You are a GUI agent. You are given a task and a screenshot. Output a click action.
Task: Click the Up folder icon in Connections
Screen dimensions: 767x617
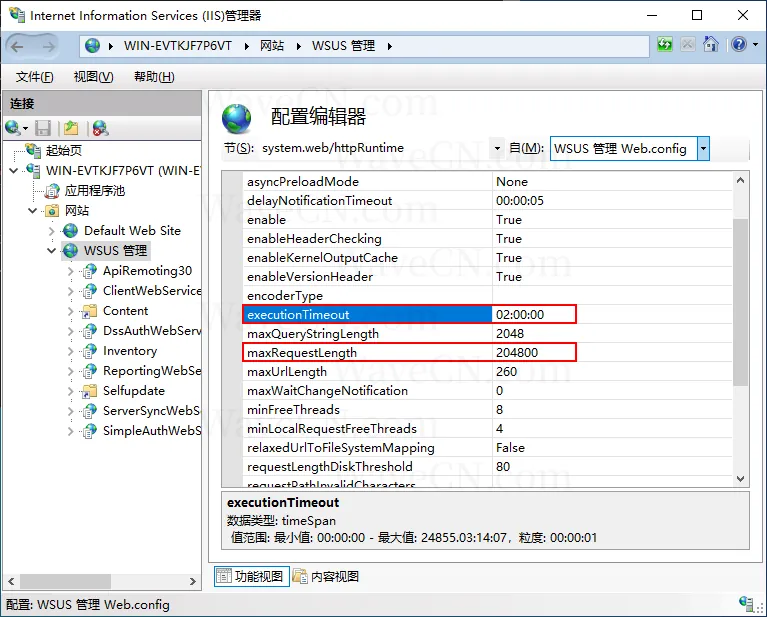(x=71, y=128)
